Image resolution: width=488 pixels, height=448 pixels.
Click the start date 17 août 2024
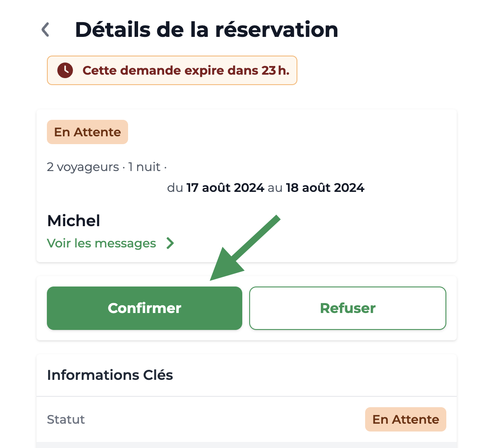point(225,188)
